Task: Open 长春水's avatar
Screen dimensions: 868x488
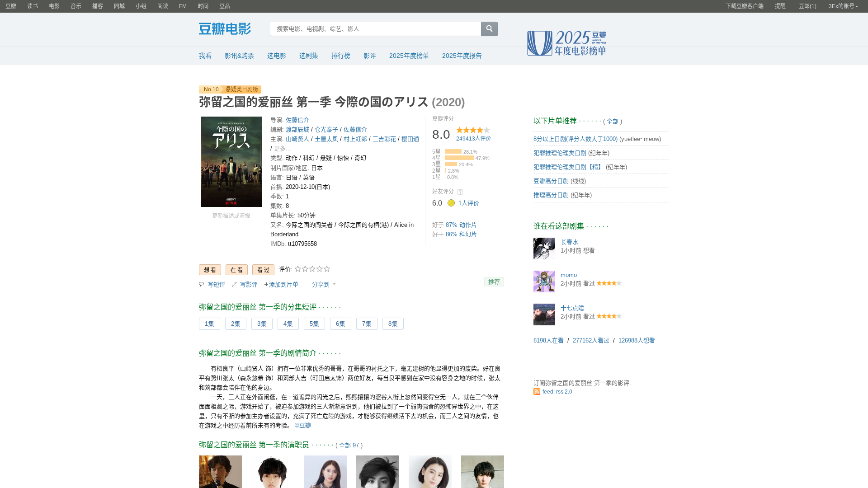Action: [x=544, y=249]
